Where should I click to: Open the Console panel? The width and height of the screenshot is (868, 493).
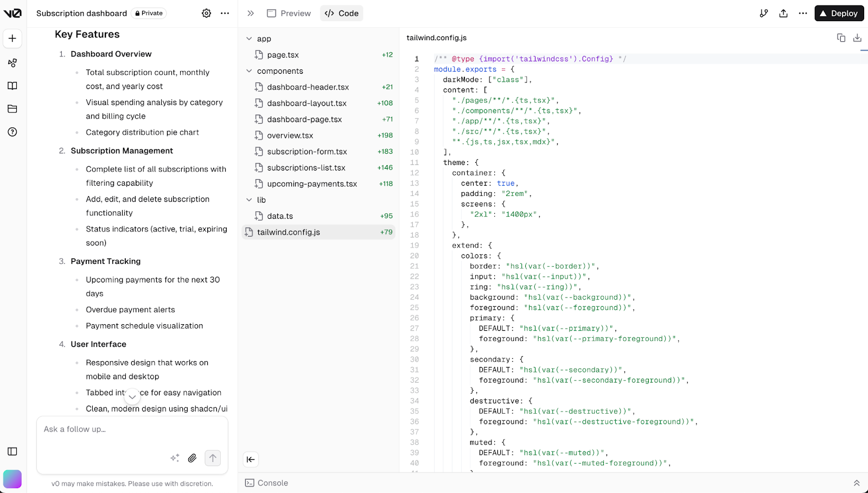click(x=266, y=483)
